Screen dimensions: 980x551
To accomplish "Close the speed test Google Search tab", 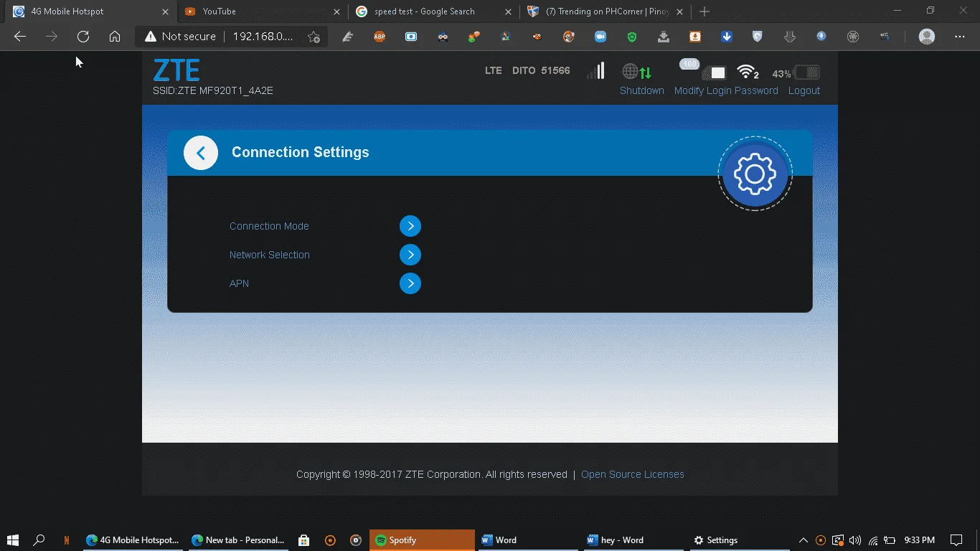I will (x=508, y=11).
